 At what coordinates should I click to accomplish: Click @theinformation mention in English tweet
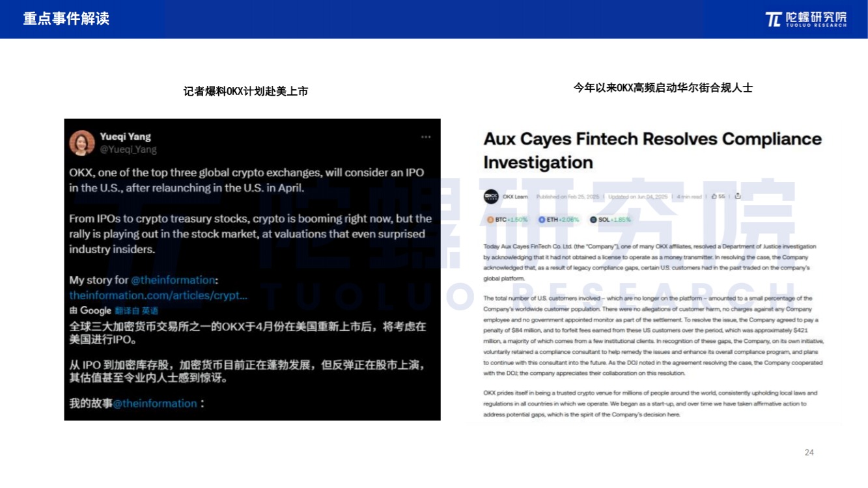point(173,280)
